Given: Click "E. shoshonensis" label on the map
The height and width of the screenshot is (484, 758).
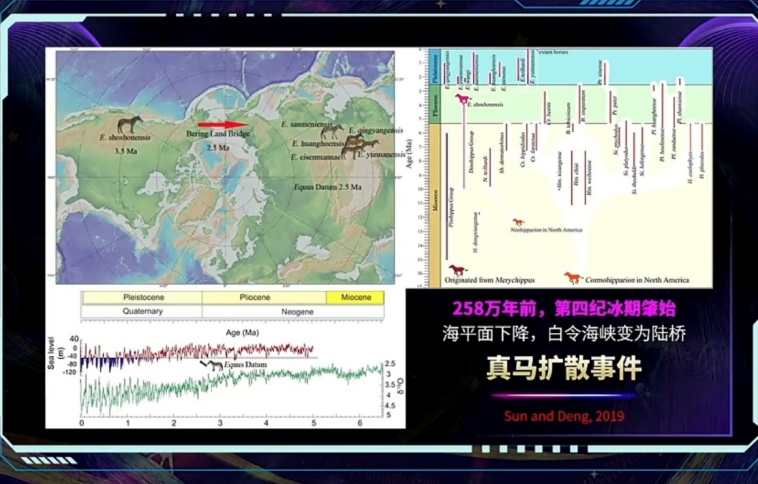Looking at the screenshot, I should click(125, 137).
